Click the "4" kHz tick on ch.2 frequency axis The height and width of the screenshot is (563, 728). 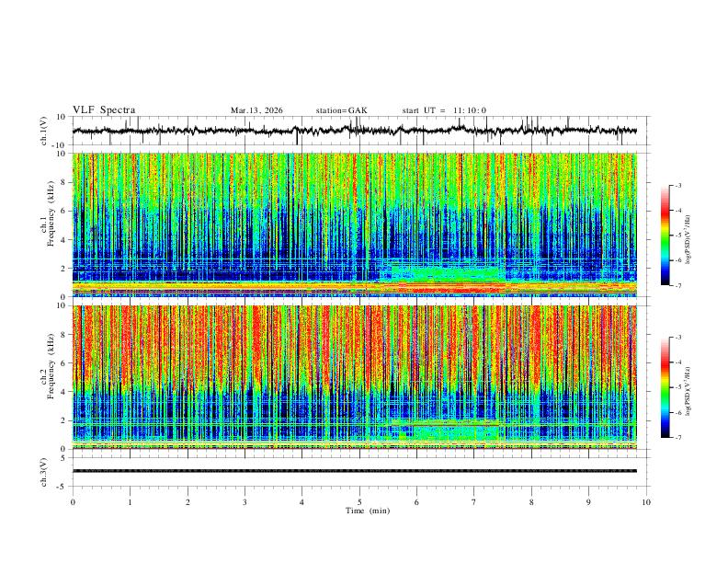point(63,392)
